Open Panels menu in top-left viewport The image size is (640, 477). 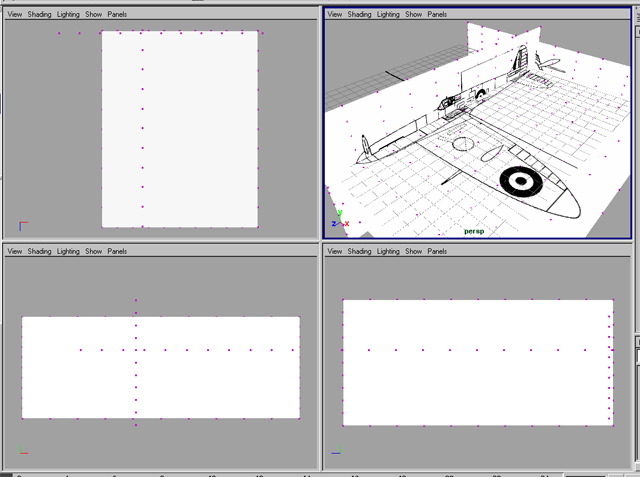coord(117,14)
